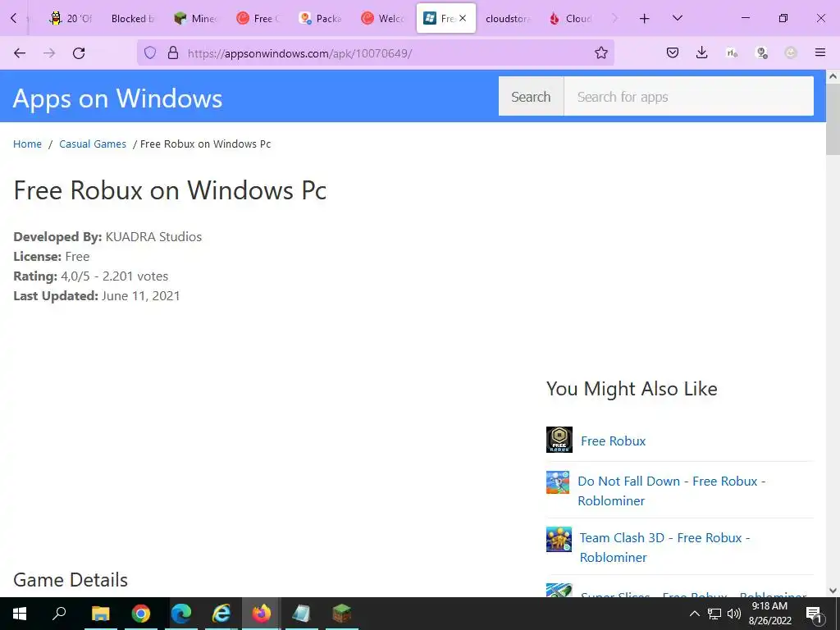
Task: Open the Windows Start menu
Action: point(20,614)
